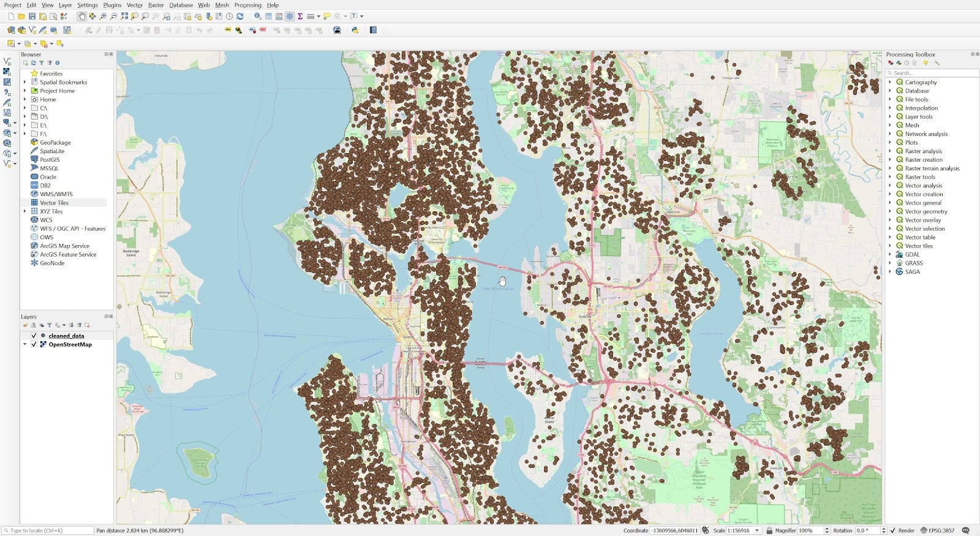The width and height of the screenshot is (980, 536).
Task: Open the attribute table
Action: click(x=268, y=17)
